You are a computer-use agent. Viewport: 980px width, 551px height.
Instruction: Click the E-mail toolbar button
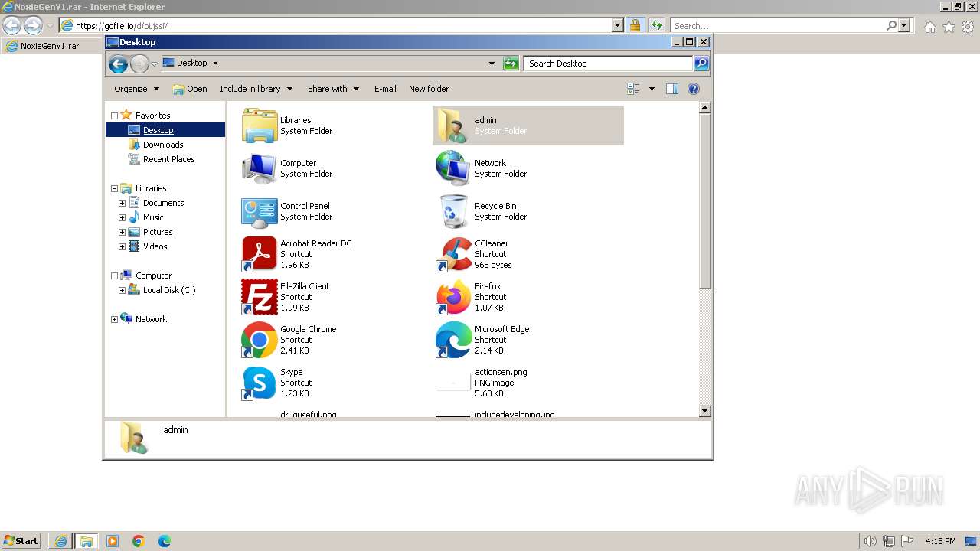[x=385, y=89]
